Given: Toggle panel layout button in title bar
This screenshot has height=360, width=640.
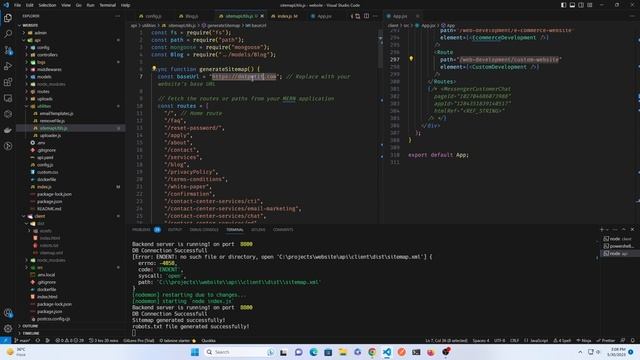Looking at the screenshot, I should 572,5.
